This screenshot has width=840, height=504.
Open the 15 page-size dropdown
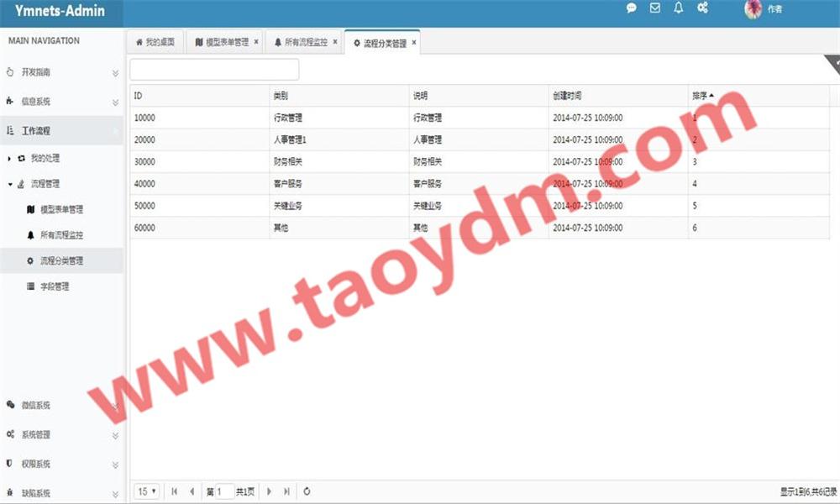pos(147,491)
